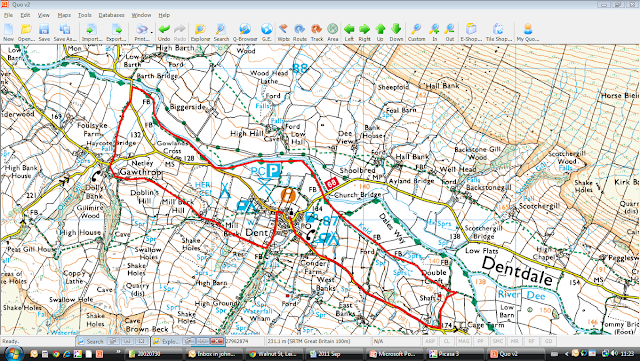Expand the Print dropdown arrow
This screenshot has width=640, height=361.
(151, 31)
